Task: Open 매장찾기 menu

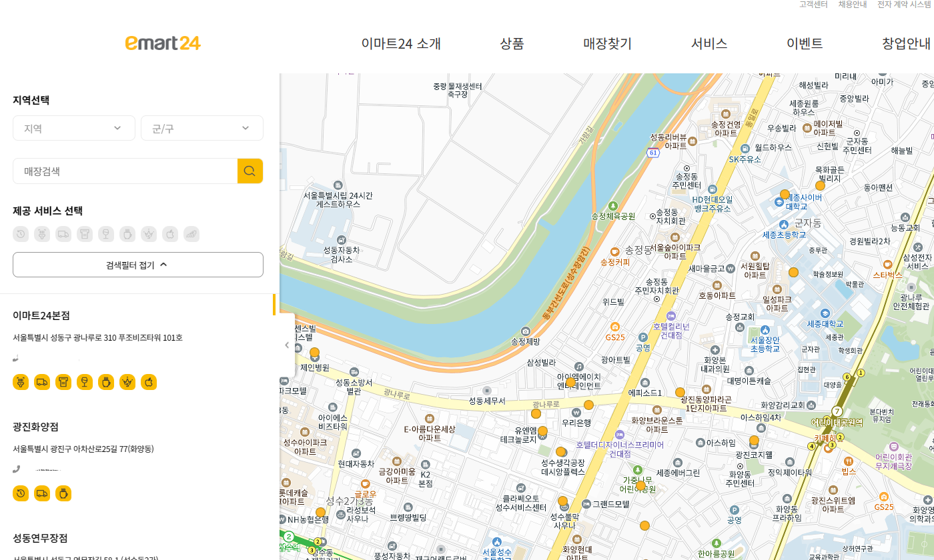Action: [607, 43]
